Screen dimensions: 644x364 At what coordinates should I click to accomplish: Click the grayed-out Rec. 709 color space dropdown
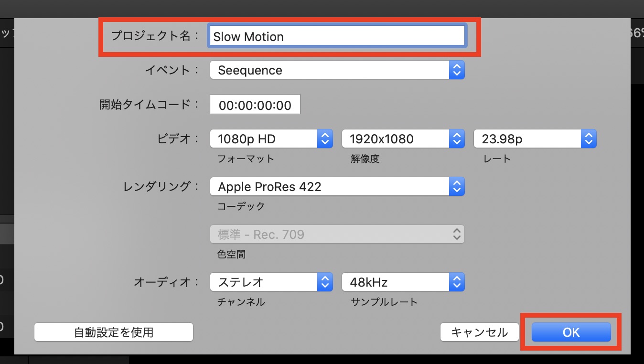pyautogui.click(x=337, y=234)
